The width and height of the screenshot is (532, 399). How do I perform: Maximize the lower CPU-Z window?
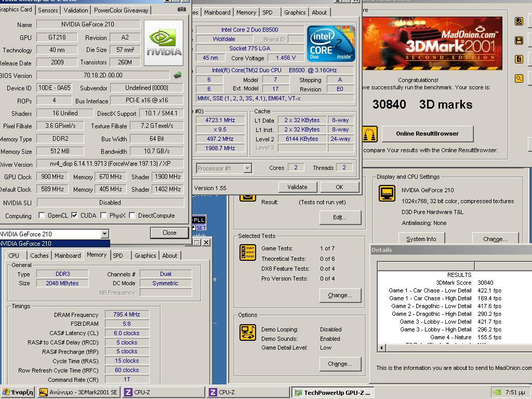(x=197, y=242)
